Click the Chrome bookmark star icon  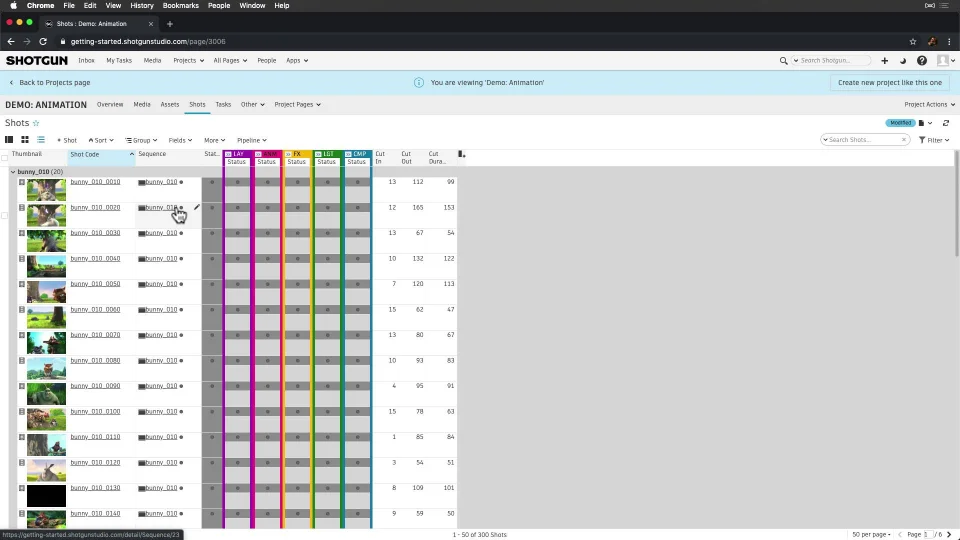[x=913, y=42]
